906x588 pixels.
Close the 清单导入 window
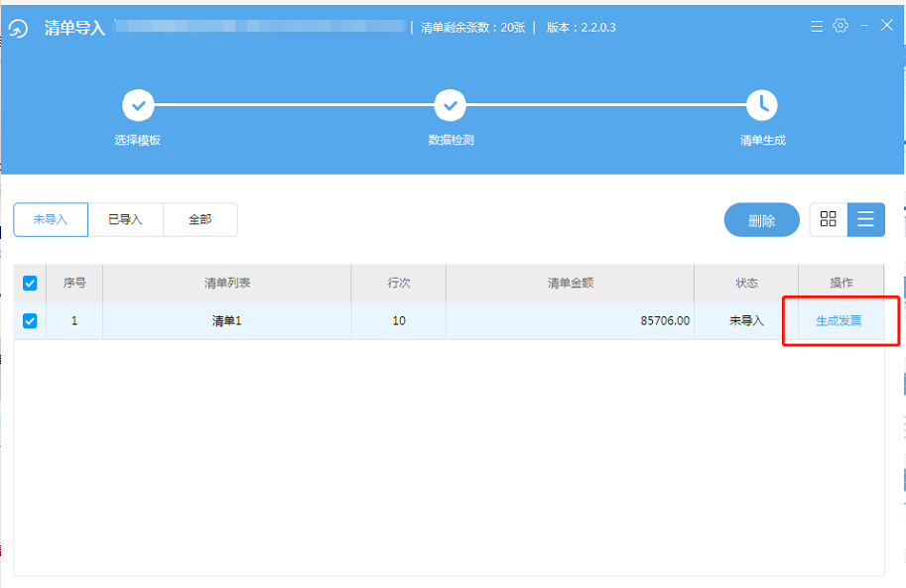[887, 26]
